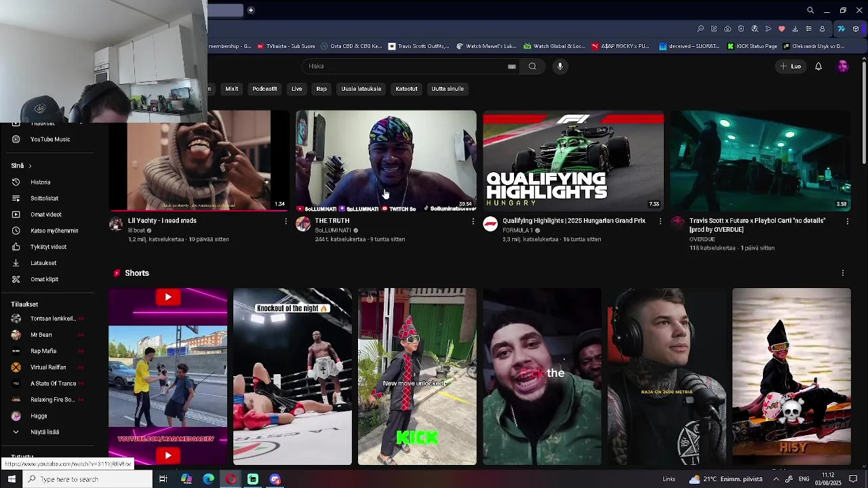Open Opera GX from the taskbar
This screenshot has height=488, width=868.
(231, 479)
